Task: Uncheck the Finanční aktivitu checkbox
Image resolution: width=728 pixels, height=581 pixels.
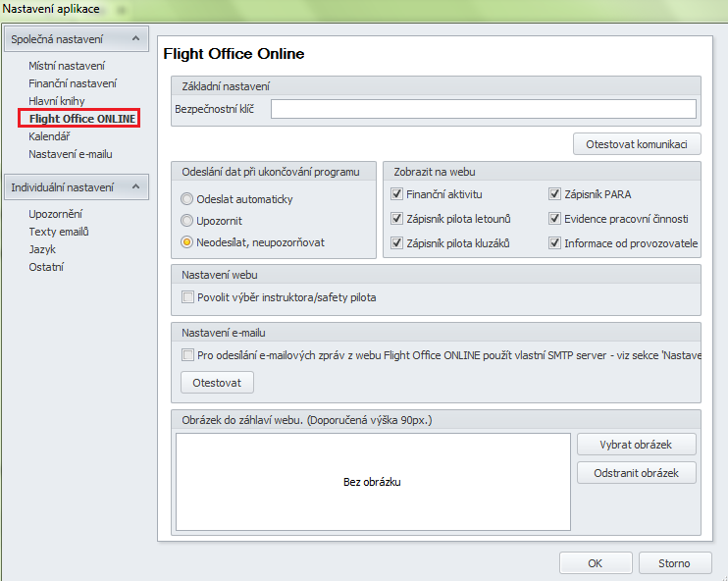Action: pyautogui.click(x=397, y=194)
